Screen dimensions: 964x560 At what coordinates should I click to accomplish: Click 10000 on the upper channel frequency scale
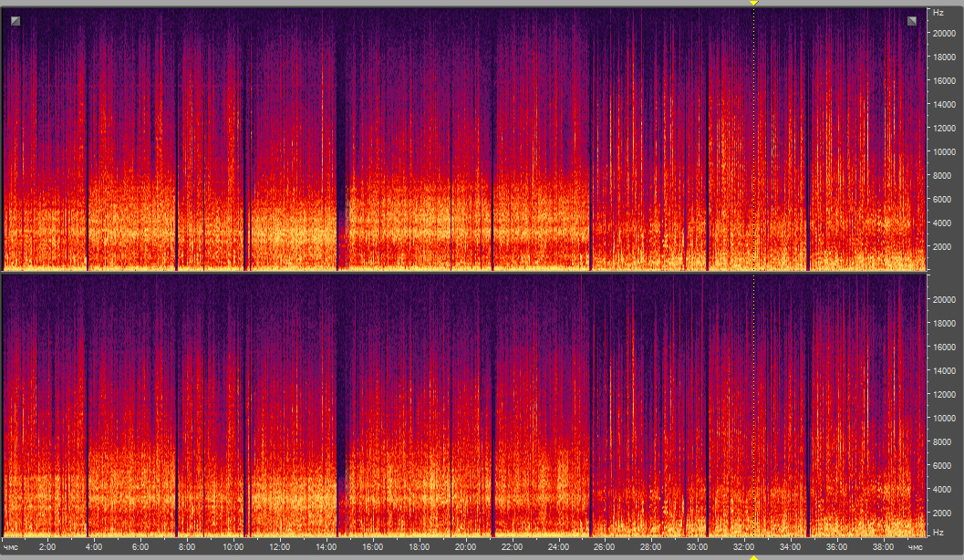tap(944, 151)
